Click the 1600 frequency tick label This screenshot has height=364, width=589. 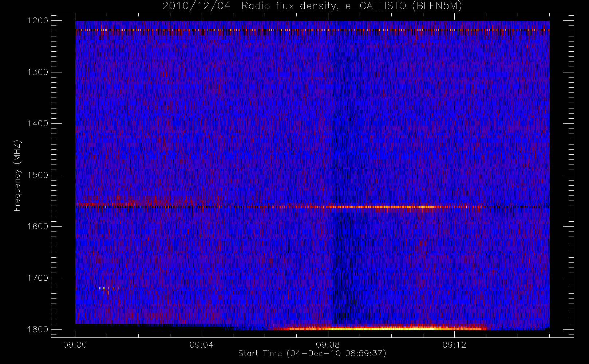(x=38, y=226)
